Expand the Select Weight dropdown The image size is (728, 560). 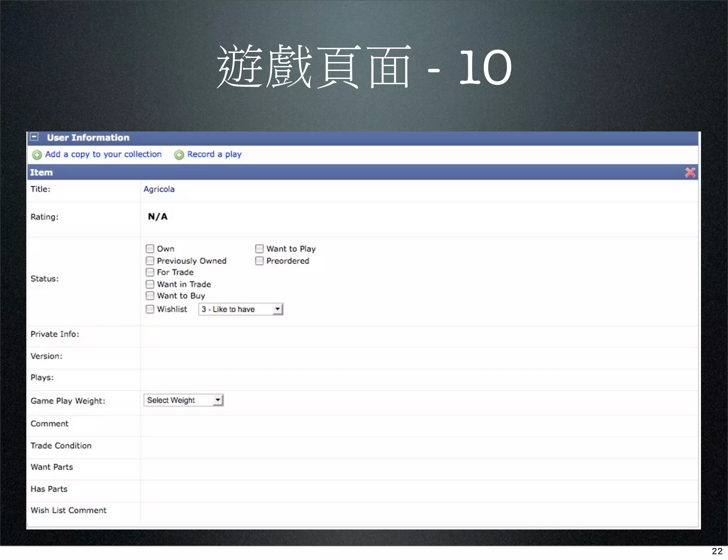pos(183,400)
